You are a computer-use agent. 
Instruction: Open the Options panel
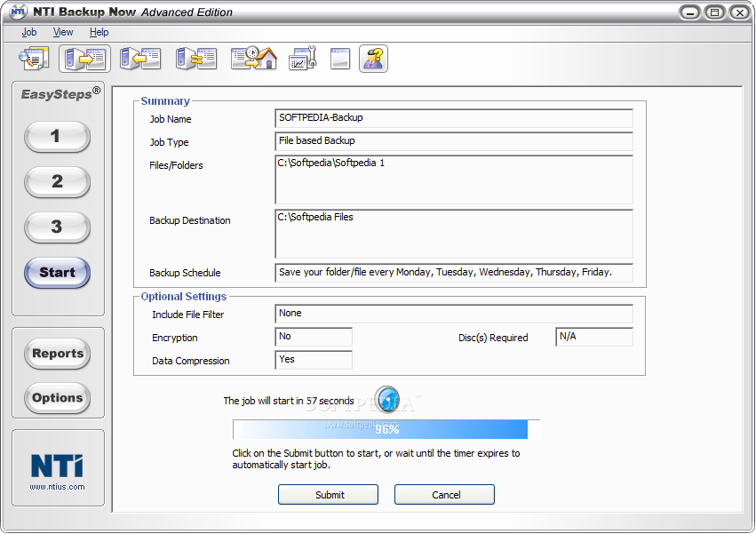click(58, 398)
